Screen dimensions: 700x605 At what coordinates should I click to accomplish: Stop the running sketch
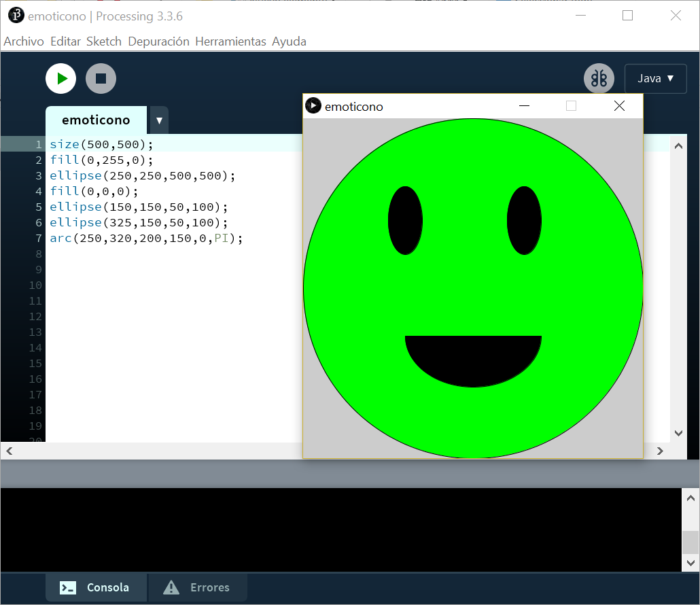[101, 78]
